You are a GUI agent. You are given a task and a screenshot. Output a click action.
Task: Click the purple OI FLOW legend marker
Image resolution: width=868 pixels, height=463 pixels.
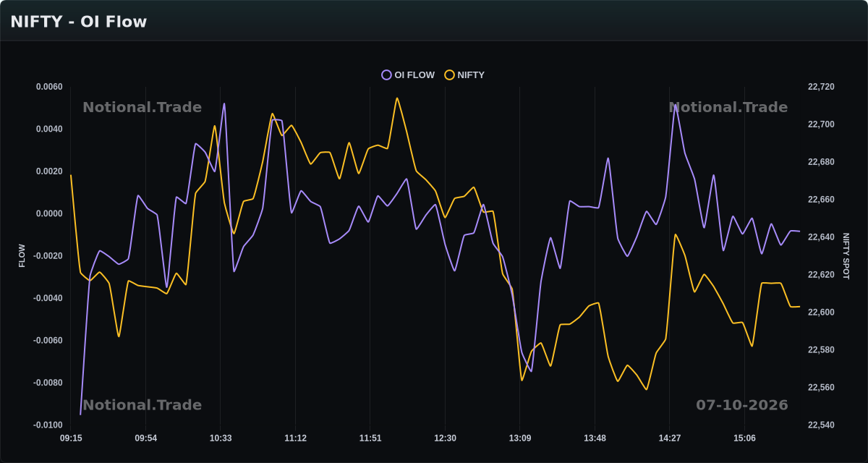tap(386, 75)
